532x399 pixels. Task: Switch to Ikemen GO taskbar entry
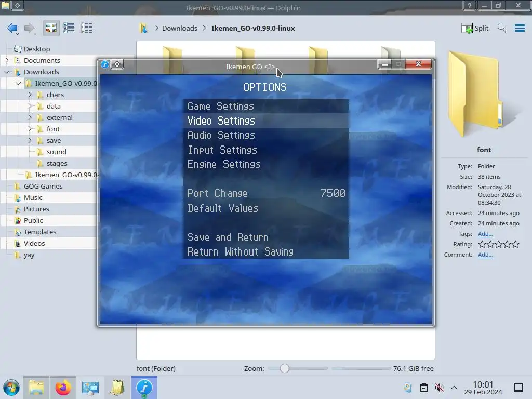(x=144, y=388)
